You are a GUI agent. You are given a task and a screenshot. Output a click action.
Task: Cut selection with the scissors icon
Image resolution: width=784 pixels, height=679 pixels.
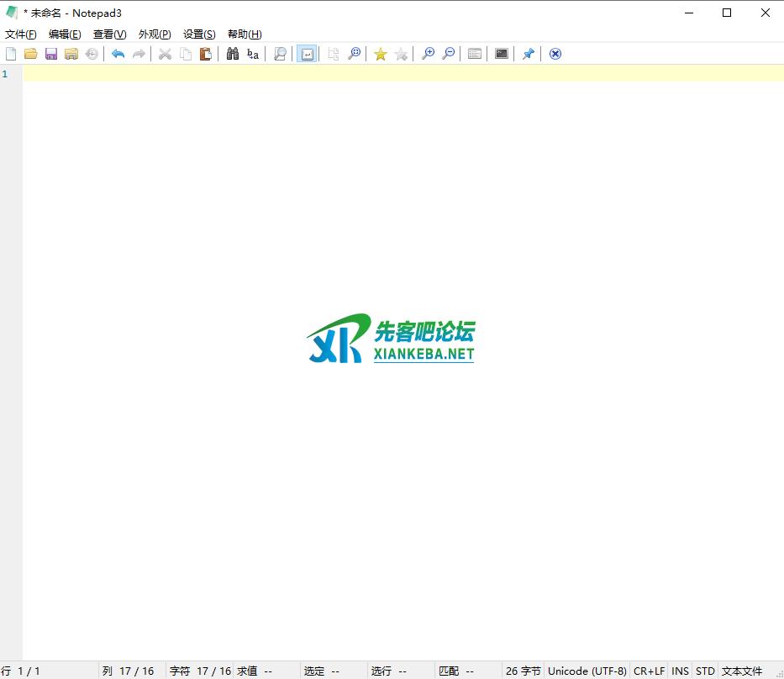click(x=165, y=54)
